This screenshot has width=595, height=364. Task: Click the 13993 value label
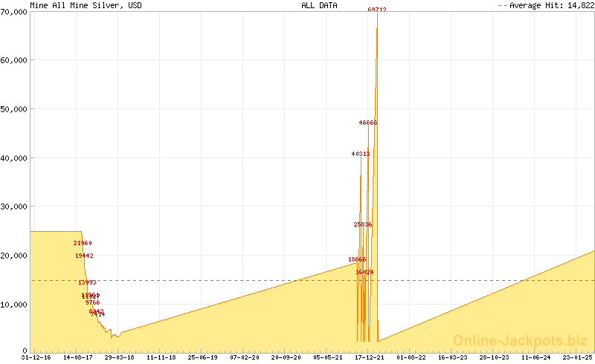click(87, 282)
